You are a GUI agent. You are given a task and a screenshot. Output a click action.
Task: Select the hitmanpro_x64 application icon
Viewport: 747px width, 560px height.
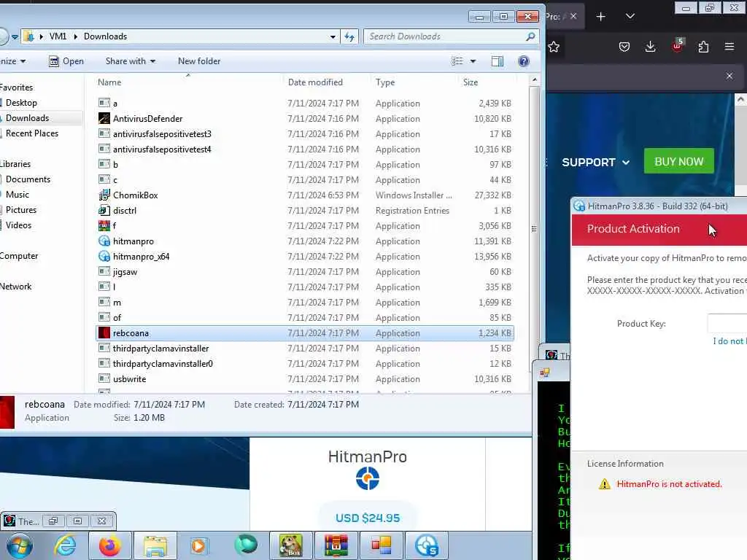(x=104, y=256)
